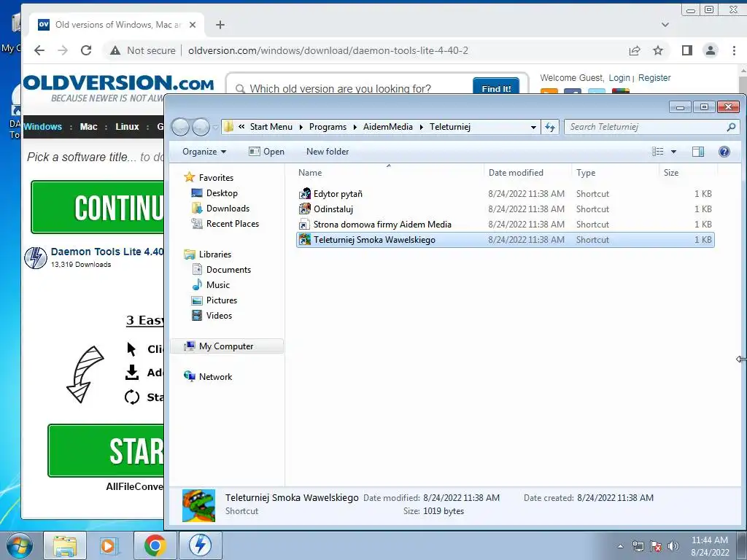Viewport: 747px width, 560px height.
Task: Expand the Start Menu breadcrumb arrow
Action: pos(301,127)
